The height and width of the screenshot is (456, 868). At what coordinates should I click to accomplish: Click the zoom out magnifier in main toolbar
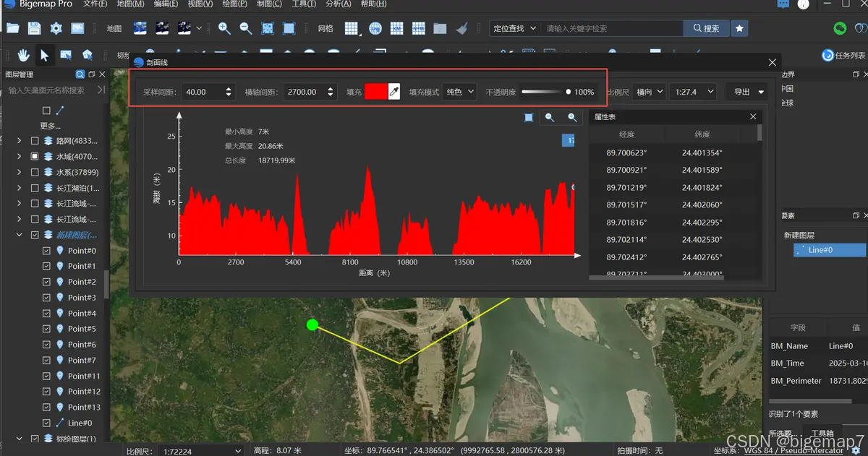point(246,28)
